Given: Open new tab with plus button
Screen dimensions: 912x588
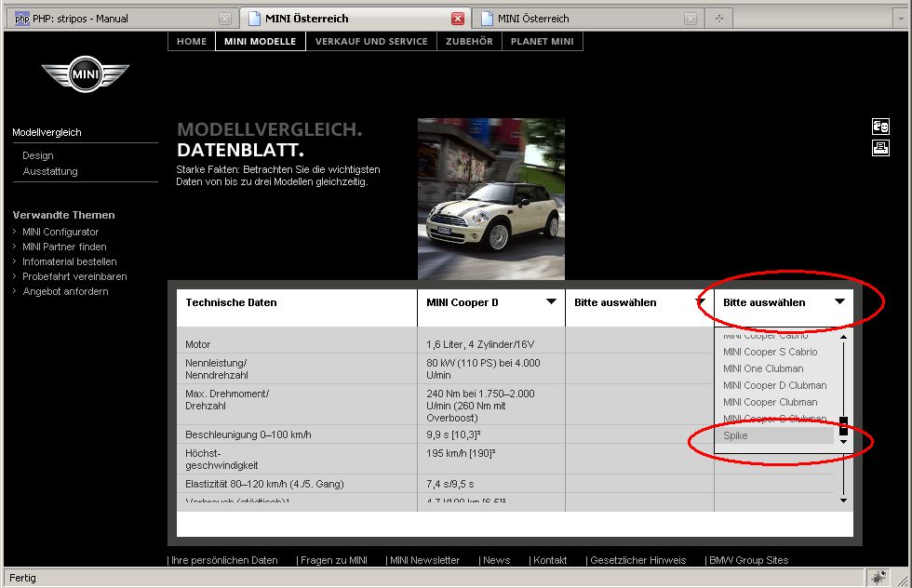Looking at the screenshot, I should tap(719, 18).
